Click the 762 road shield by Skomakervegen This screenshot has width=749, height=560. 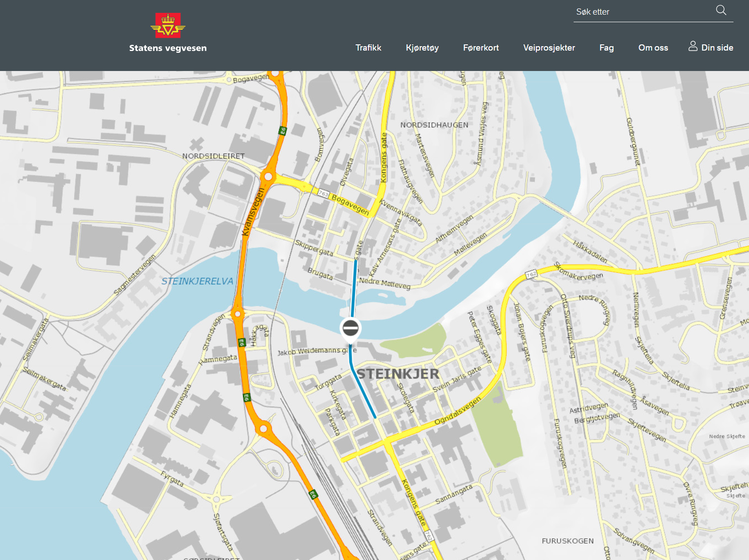[531, 274]
